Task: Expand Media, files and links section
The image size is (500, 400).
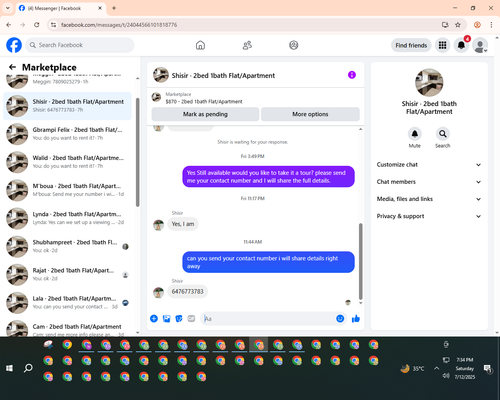Action: pos(429,199)
